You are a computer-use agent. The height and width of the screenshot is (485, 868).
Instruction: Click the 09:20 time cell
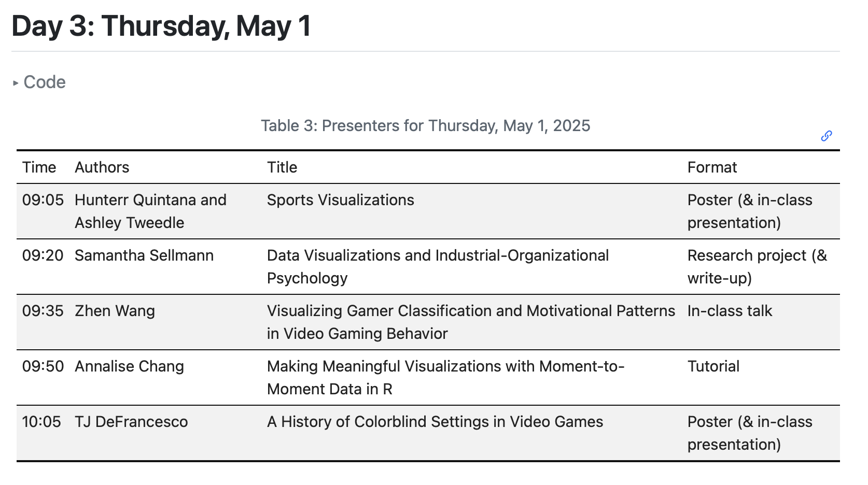pyautogui.click(x=43, y=255)
